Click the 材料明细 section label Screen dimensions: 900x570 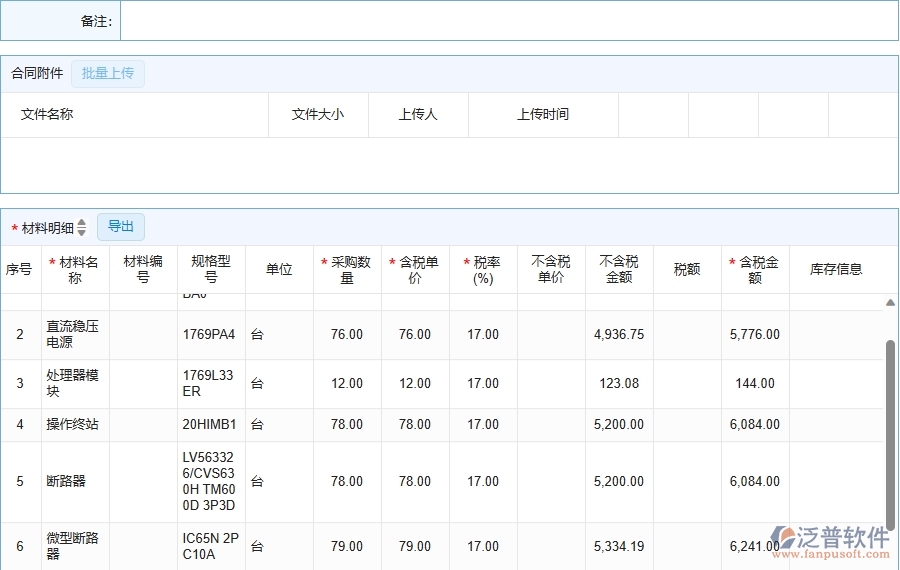(47, 228)
